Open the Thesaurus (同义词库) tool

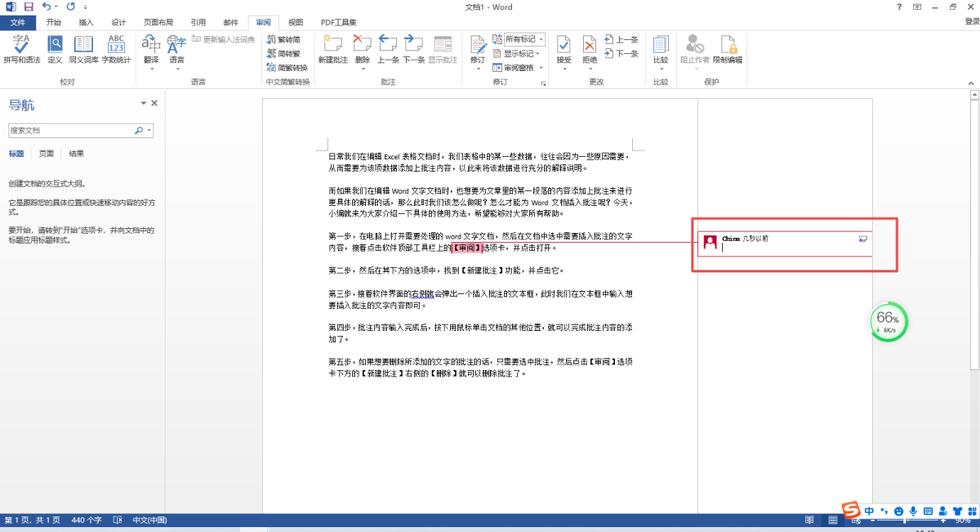click(x=83, y=49)
